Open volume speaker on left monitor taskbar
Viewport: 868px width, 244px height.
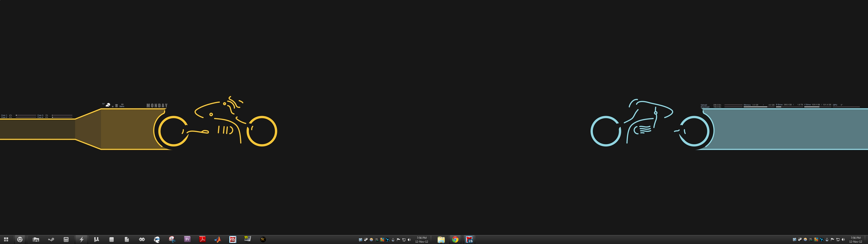click(409, 240)
